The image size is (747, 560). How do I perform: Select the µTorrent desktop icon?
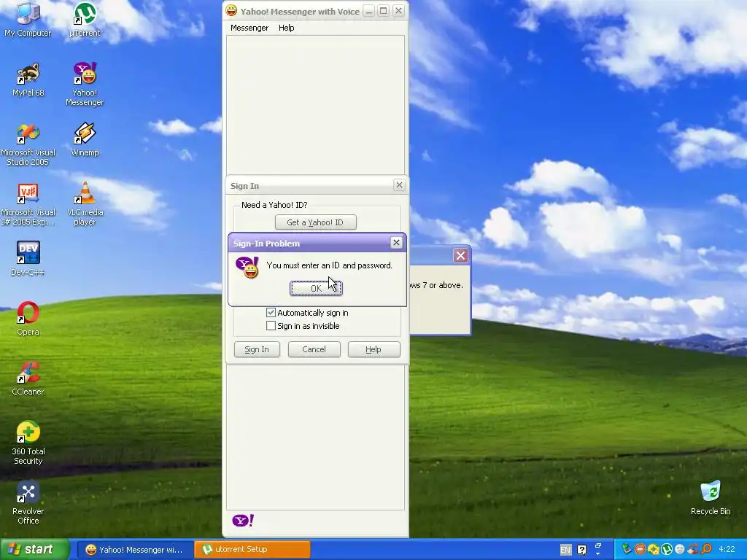pos(85,20)
